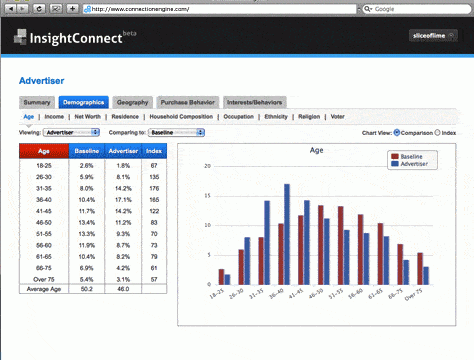Click the site icon in address bar
474x360 pixels.
click(88, 9)
